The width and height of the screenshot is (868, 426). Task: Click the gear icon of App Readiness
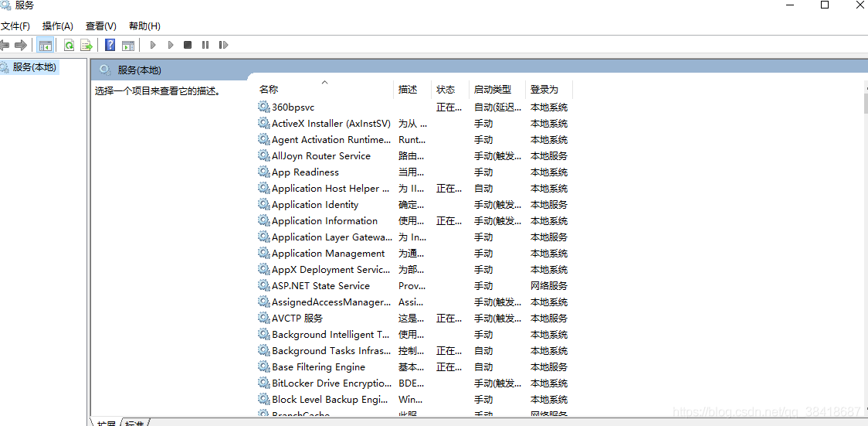(263, 172)
